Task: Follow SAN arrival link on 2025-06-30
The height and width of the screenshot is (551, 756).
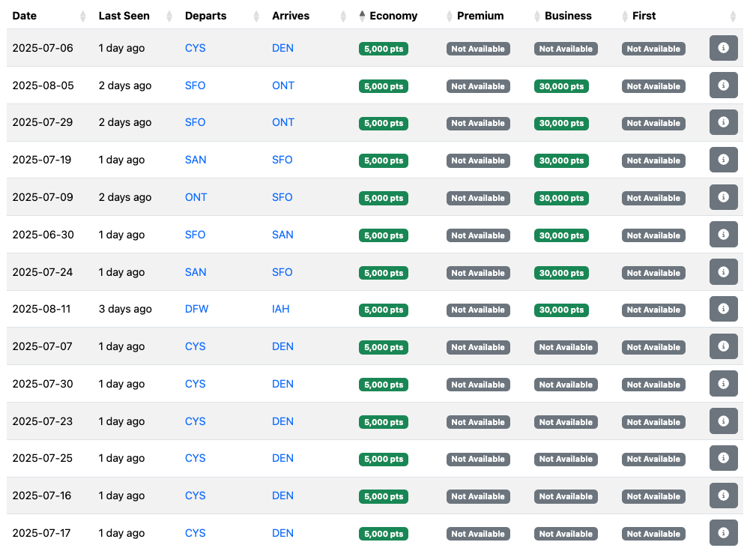Action: 282,235
